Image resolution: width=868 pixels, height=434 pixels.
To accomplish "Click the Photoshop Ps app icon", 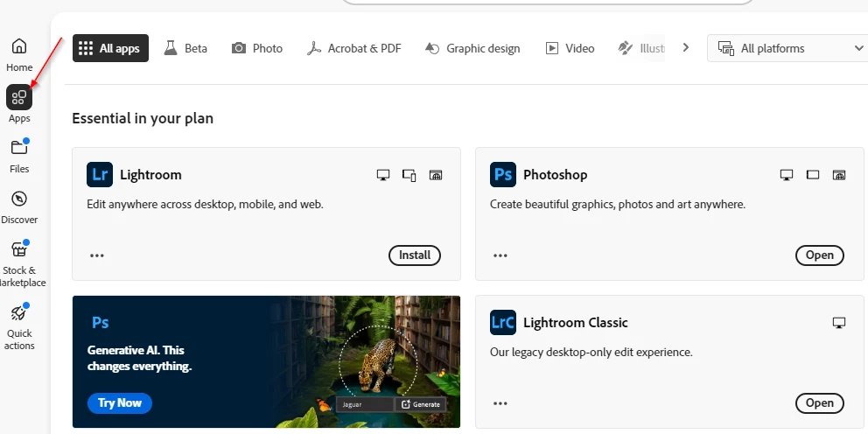I will point(502,175).
